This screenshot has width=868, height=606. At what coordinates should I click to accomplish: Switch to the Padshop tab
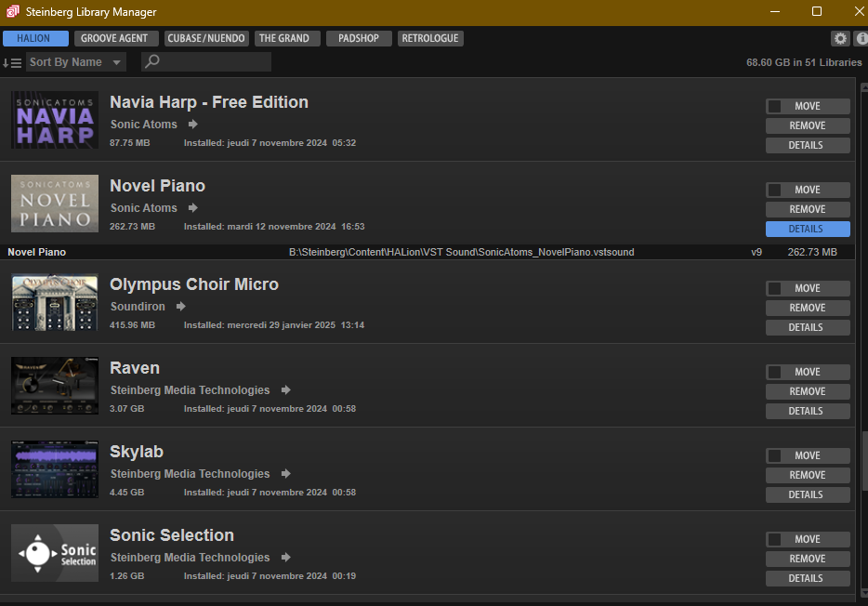click(x=359, y=38)
